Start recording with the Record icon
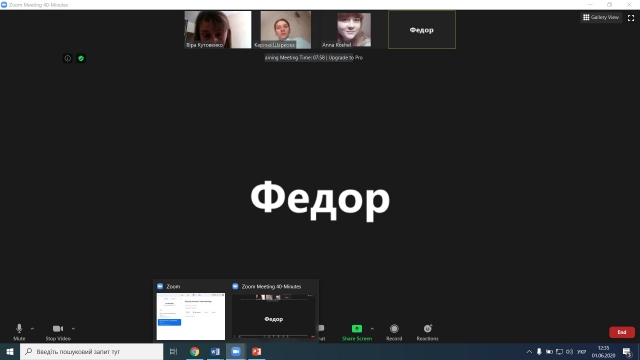Screen dimensions: 640x360 394,329
